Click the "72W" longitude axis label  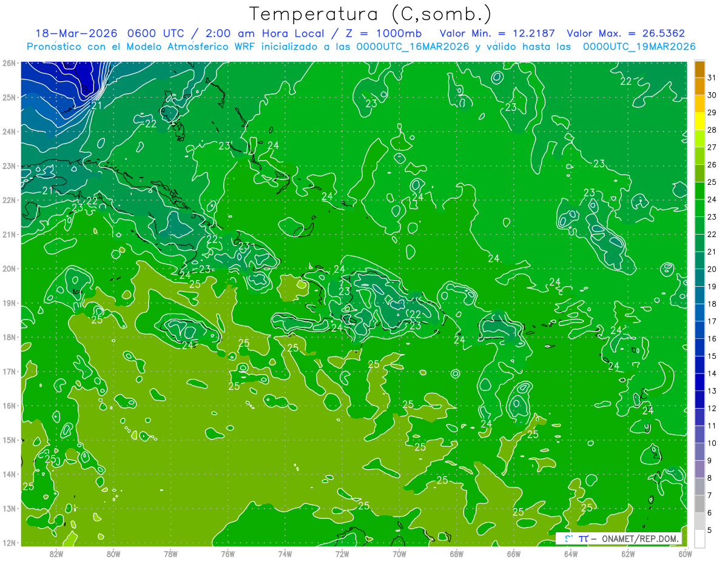pos(342,553)
